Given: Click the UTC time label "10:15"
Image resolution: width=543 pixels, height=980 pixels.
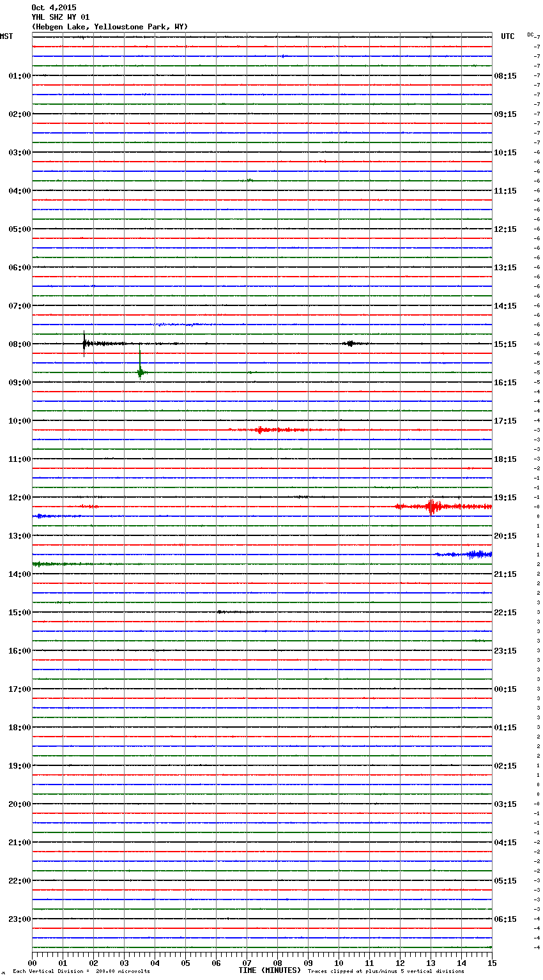Looking at the screenshot, I should coord(505,153).
